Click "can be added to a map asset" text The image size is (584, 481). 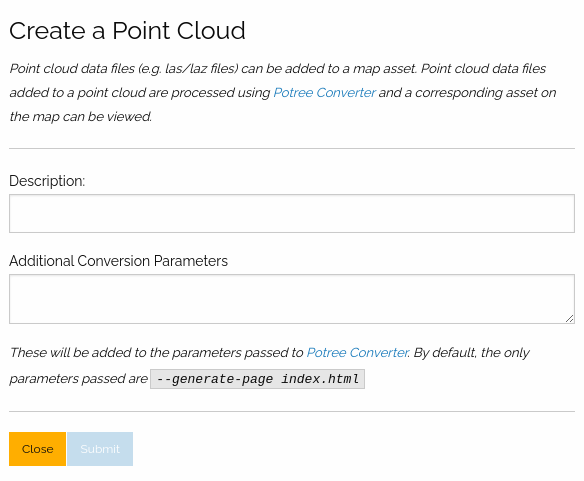pos(328,69)
